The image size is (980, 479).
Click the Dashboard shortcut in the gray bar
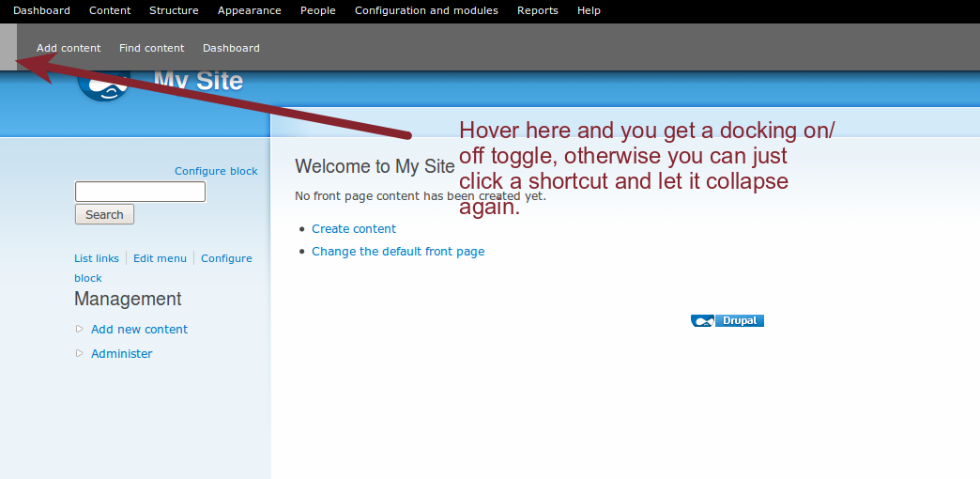click(231, 48)
